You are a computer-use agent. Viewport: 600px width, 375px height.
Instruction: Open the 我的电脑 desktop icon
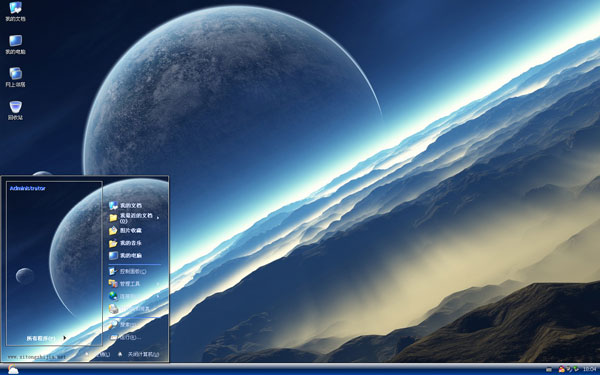[15, 44]
